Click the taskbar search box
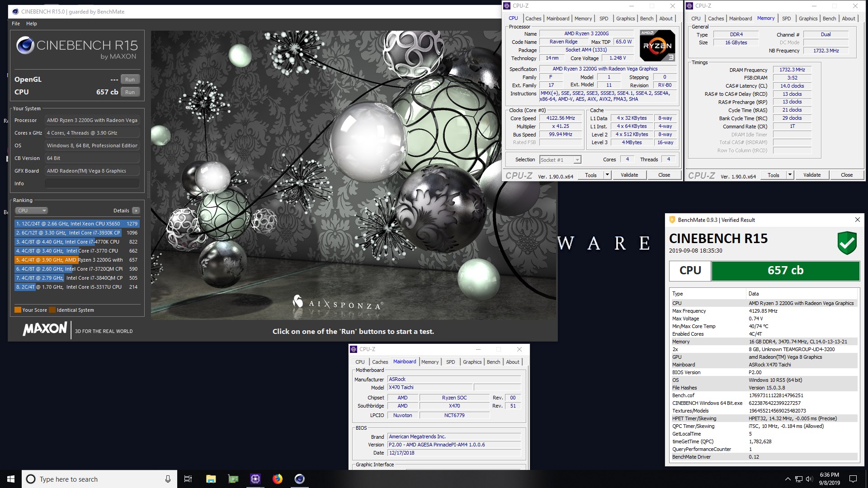The image size is (868, 488). tap(99, 479)
